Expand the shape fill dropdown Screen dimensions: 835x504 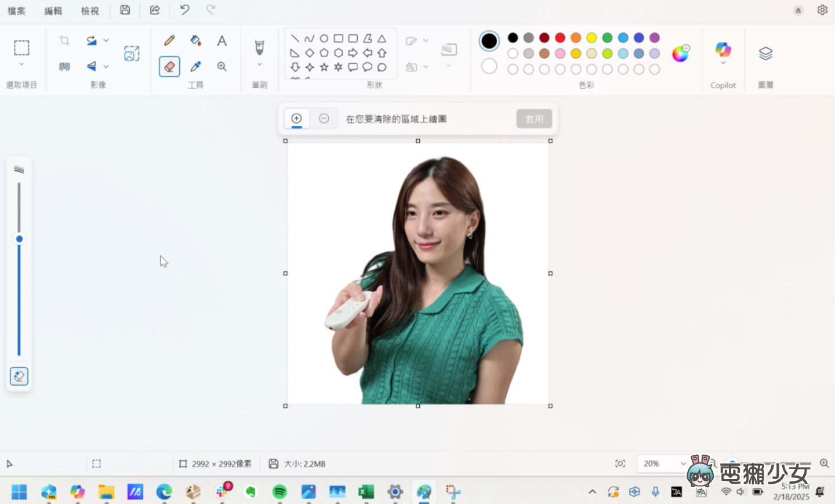426,67
